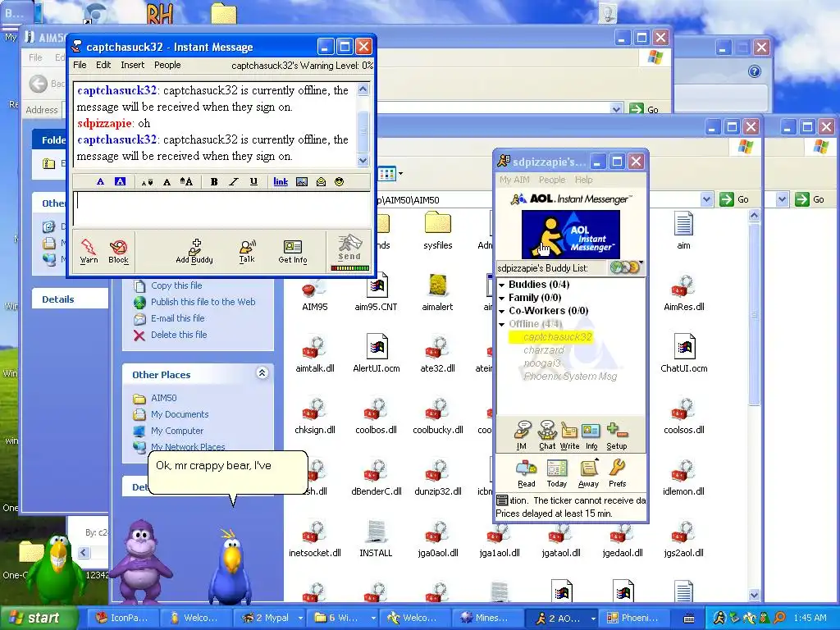
Task: Insert a hyperlink with the link button
Action: (281, 181)
